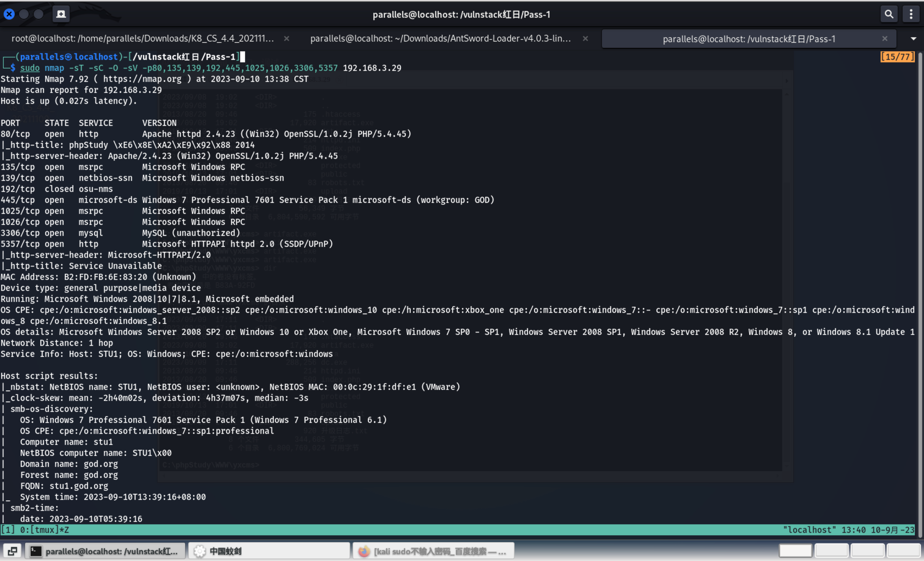Open the 中国蚁剑 taskbar window
The image size is (924, 561).
tap(269, 551)
